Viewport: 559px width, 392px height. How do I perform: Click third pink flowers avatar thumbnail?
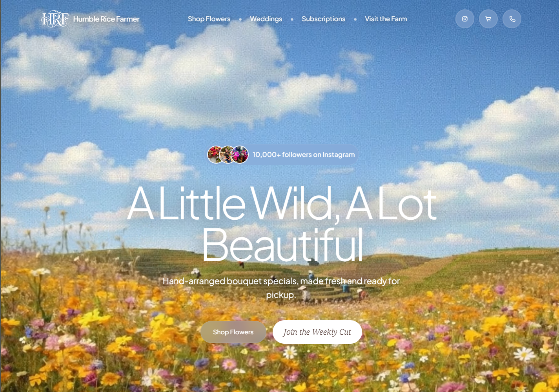(x=240, y=155)
